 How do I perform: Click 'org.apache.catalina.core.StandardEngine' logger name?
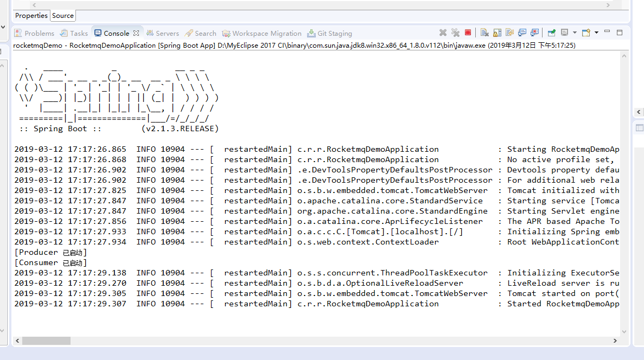(393, 211)
